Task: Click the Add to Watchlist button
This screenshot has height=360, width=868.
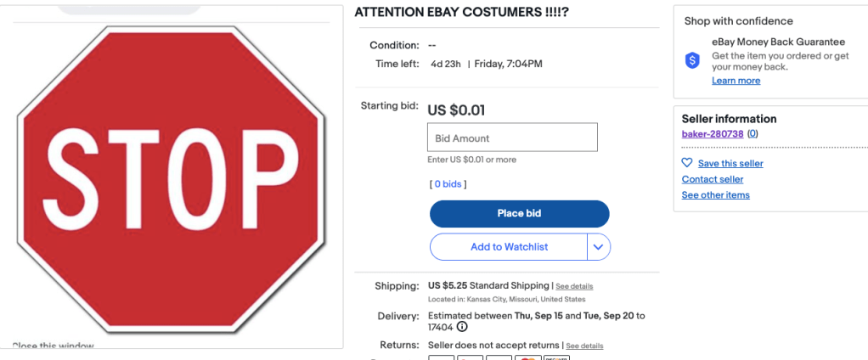Action: pos(509,247)
